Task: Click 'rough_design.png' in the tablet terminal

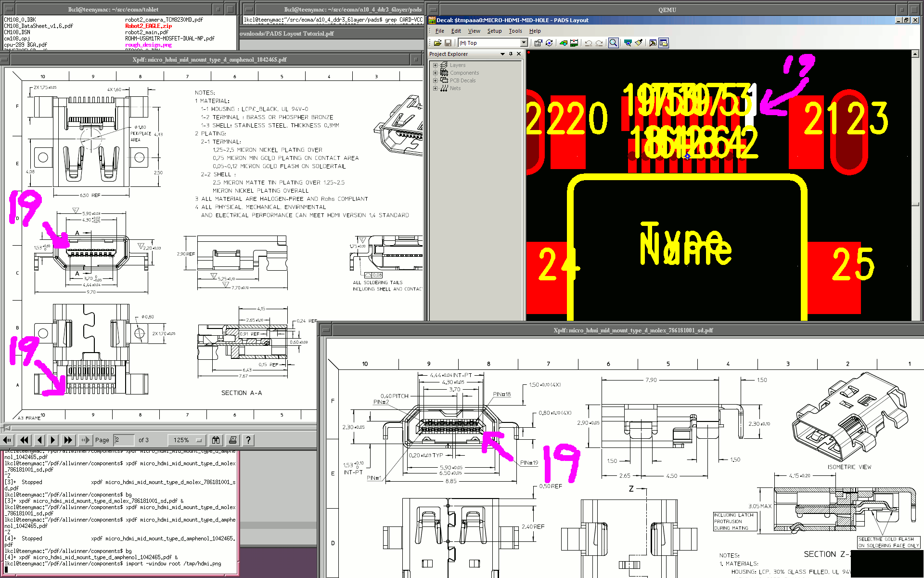Action: click(148, 45)
